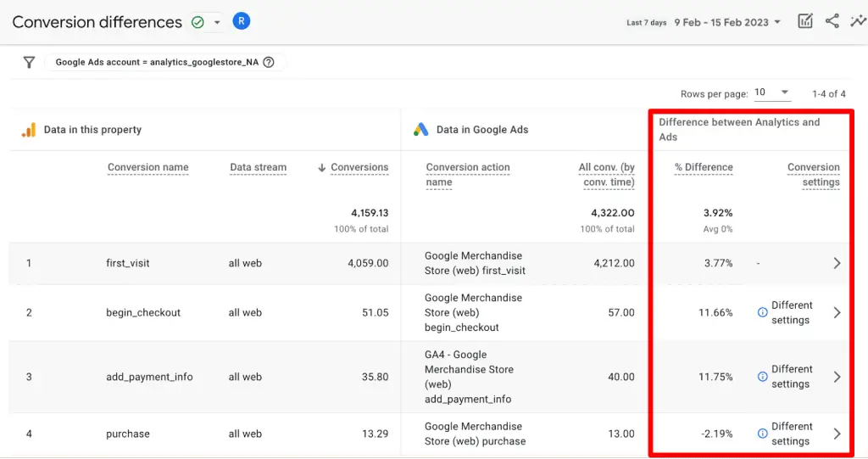Click the 11.66% difference value
Screen dimensions: 868x459
click(x=715, y=313)
